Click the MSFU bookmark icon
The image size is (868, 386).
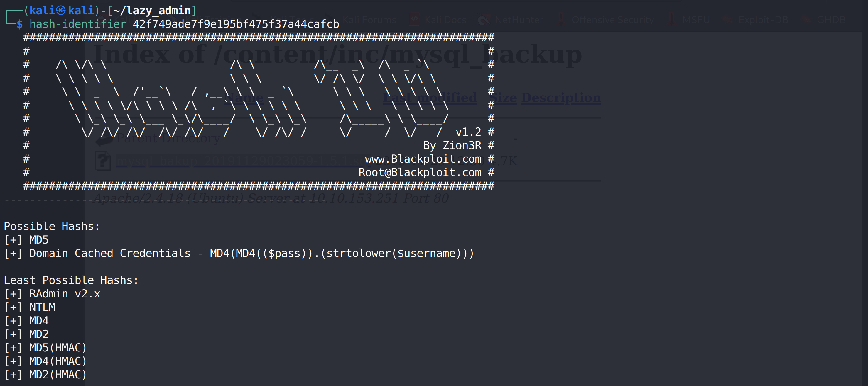pyautogui.click(x=672, y=20)
